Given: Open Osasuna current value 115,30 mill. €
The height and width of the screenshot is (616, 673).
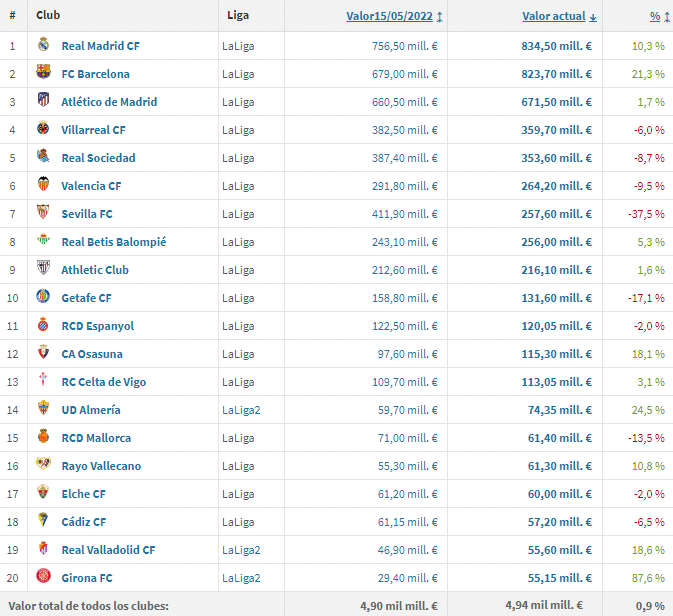Looking at the screenshot, I should point(557,354).
